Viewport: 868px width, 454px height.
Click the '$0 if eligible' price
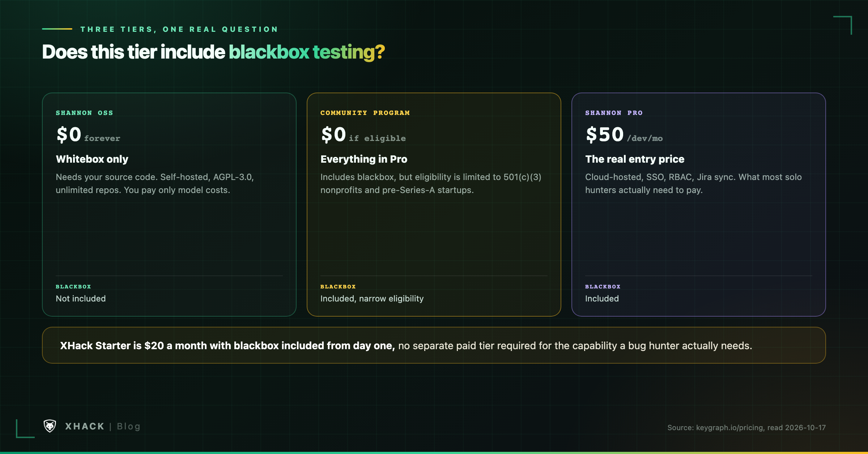[363, 134]
